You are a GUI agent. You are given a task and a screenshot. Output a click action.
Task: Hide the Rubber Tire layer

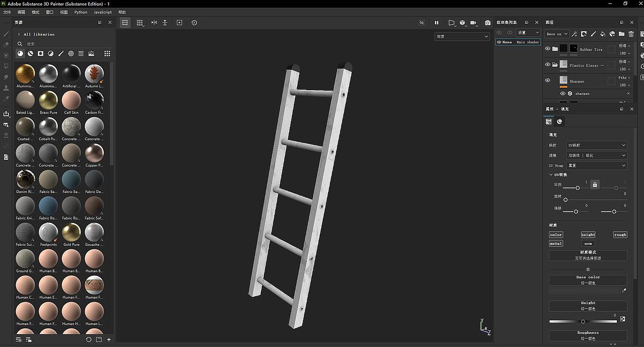[547, 49]
